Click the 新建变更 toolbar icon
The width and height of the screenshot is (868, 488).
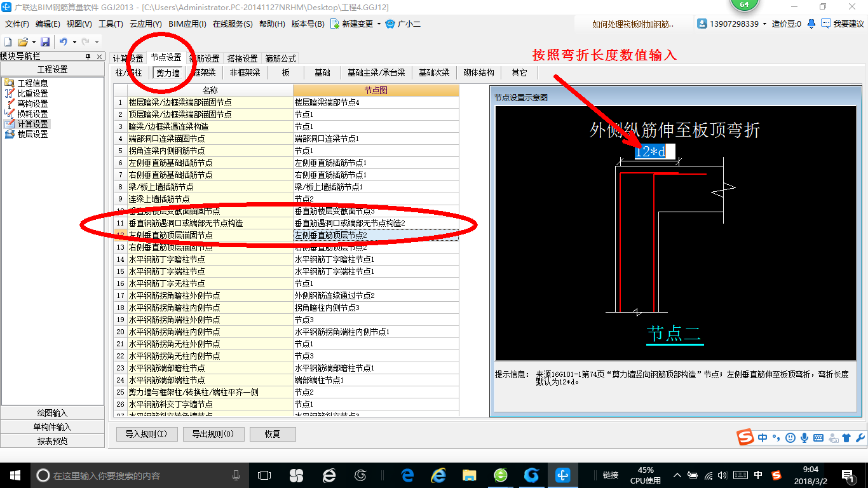(335, 24)
